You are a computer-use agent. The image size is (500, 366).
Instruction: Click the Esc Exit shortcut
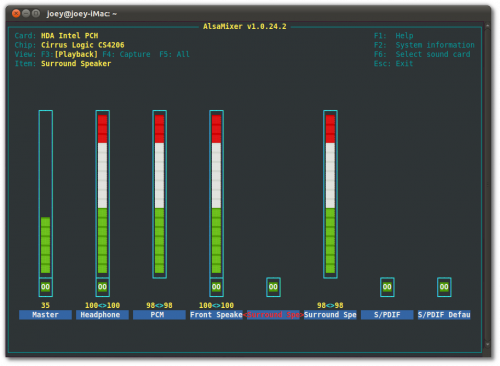pyautogui.click(x=394, y=64)
